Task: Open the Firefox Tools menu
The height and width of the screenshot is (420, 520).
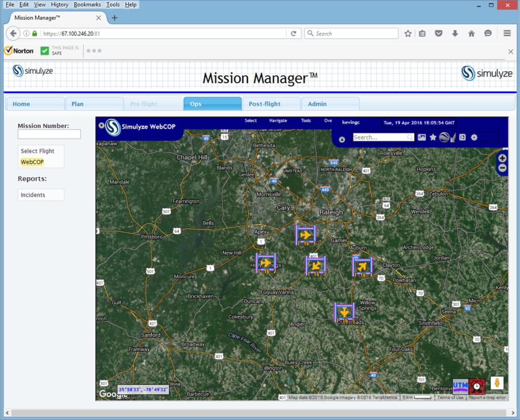Action: [x=113, y=5]
